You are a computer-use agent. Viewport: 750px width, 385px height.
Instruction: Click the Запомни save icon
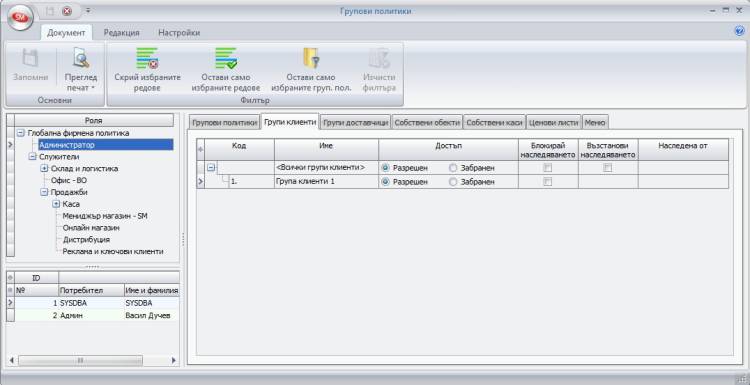point(30,59)
